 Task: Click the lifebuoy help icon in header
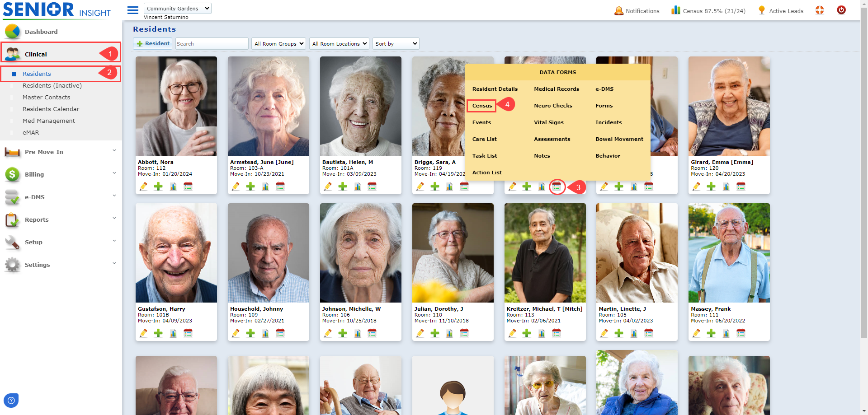coord(820,10)
